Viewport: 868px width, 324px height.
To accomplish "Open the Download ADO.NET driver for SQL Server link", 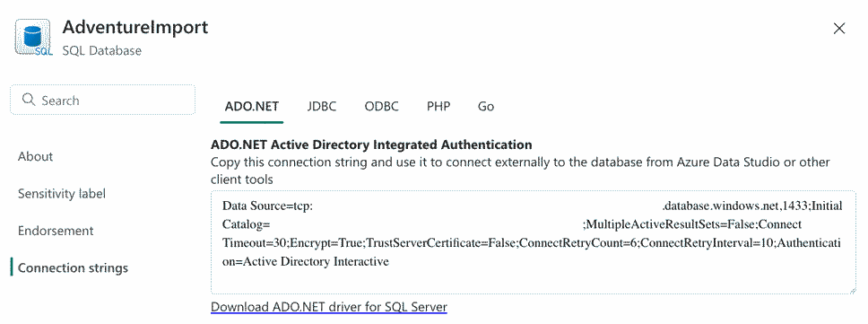I will point(329,307).
